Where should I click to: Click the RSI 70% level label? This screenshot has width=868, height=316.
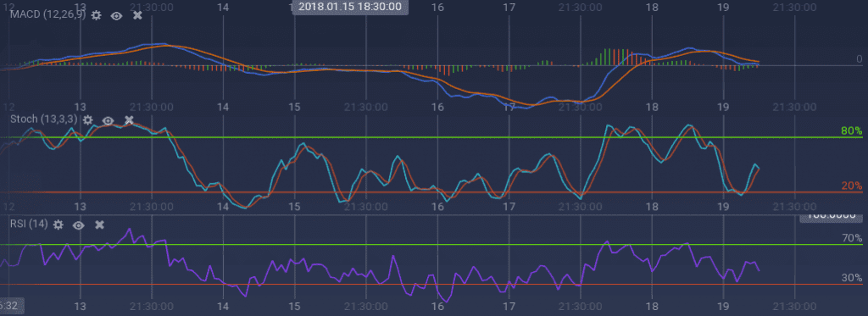[851, 239]
